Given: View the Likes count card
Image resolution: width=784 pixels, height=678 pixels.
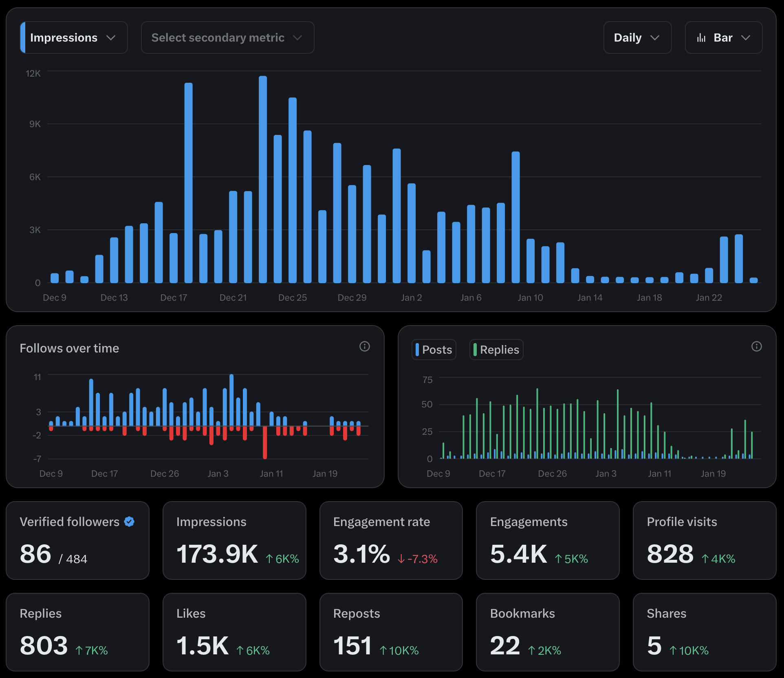Looking at the screenshot, I should tap(234, 632).
